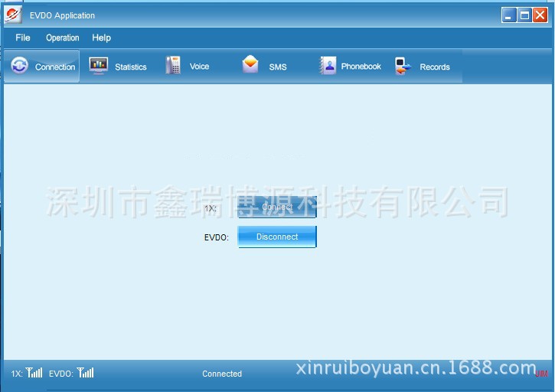Open the Operation menu

point(63,38)
